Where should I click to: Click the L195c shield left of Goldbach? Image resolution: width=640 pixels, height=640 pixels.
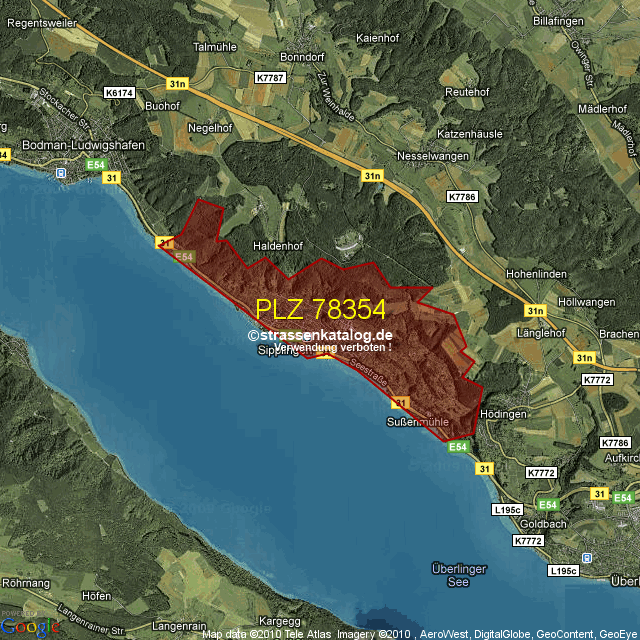coord(507,509)
